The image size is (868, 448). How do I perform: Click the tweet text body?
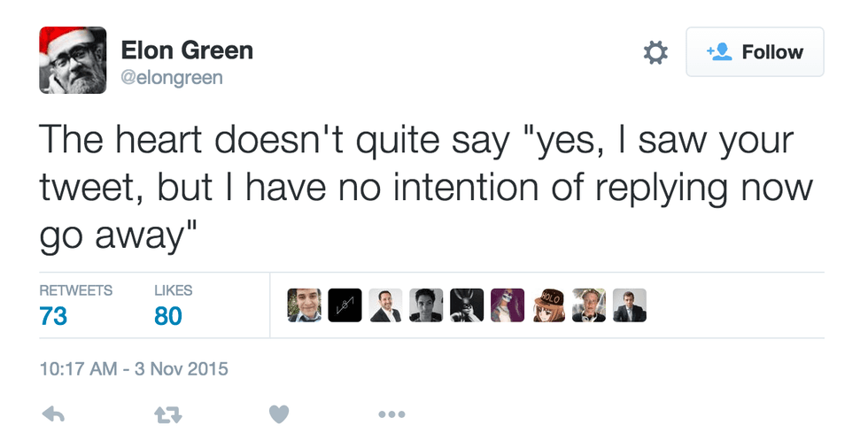416,187
